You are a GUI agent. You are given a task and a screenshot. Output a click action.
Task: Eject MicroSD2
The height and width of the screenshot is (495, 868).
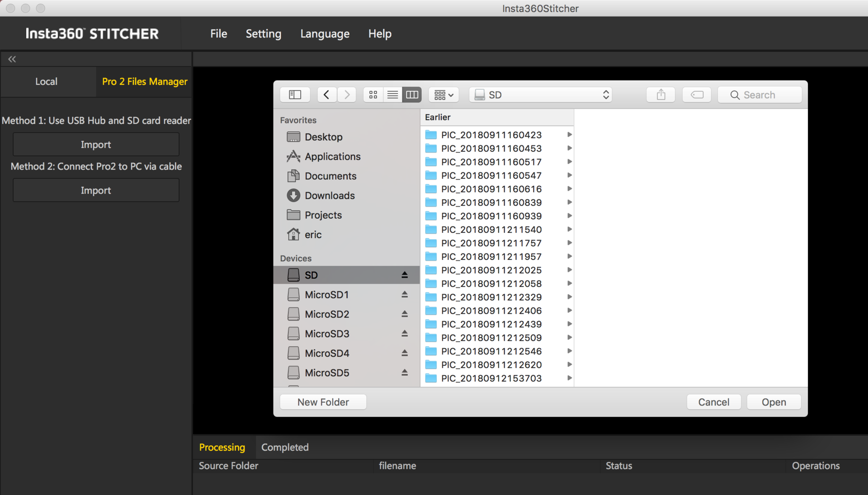click(405, 314)
